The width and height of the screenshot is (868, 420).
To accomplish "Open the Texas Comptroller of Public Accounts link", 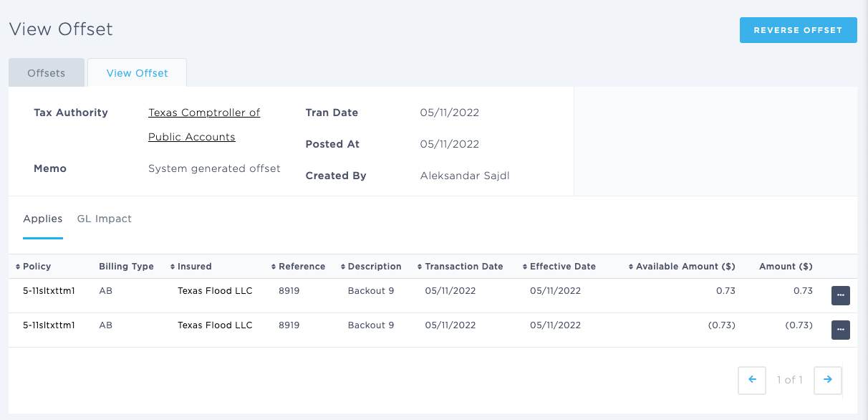I will click(x=204, y=125).
